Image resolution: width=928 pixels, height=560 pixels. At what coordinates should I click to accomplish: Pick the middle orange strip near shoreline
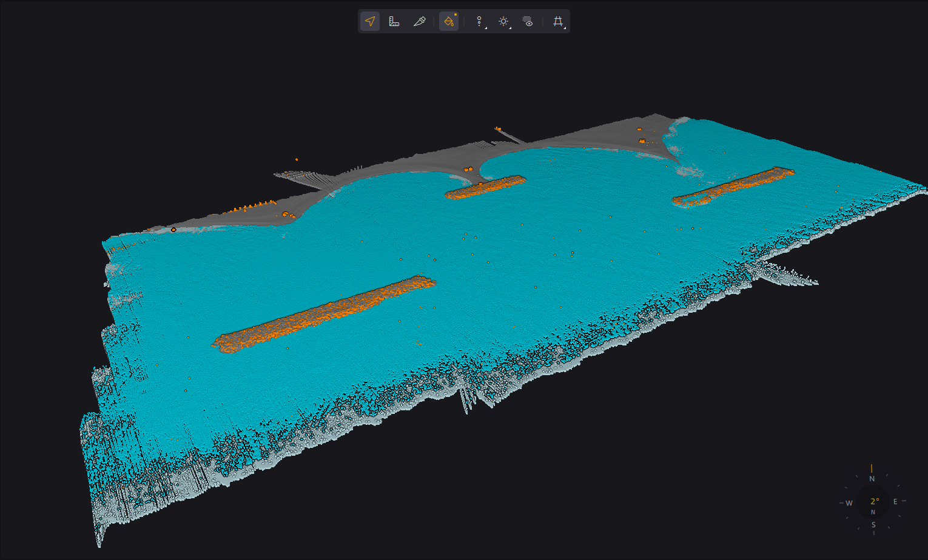point(485,187)
